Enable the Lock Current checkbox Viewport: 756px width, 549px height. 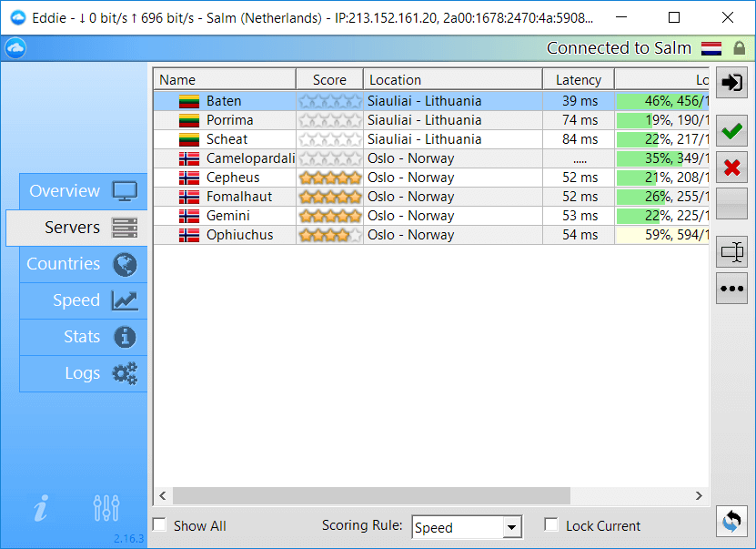pos(551,525)
